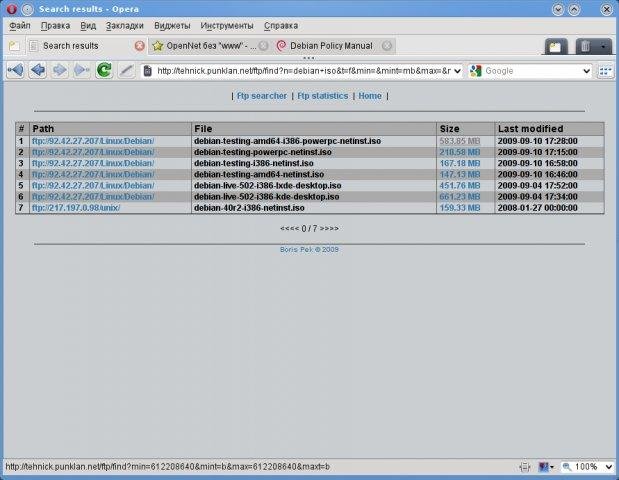Viewport: 619px width, 480px height.
Task: Click the 210.58 MB size link
Action: pyautogui.click(x=460, y=152)
